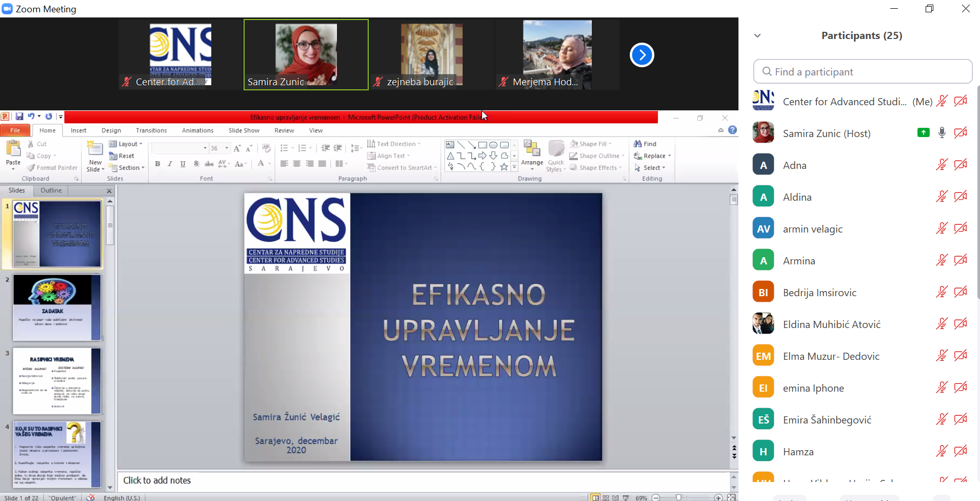Select slide 3 thumbnail in the Slides pane
The height and width of the screenshot is (501, 980).
[56, 381]
